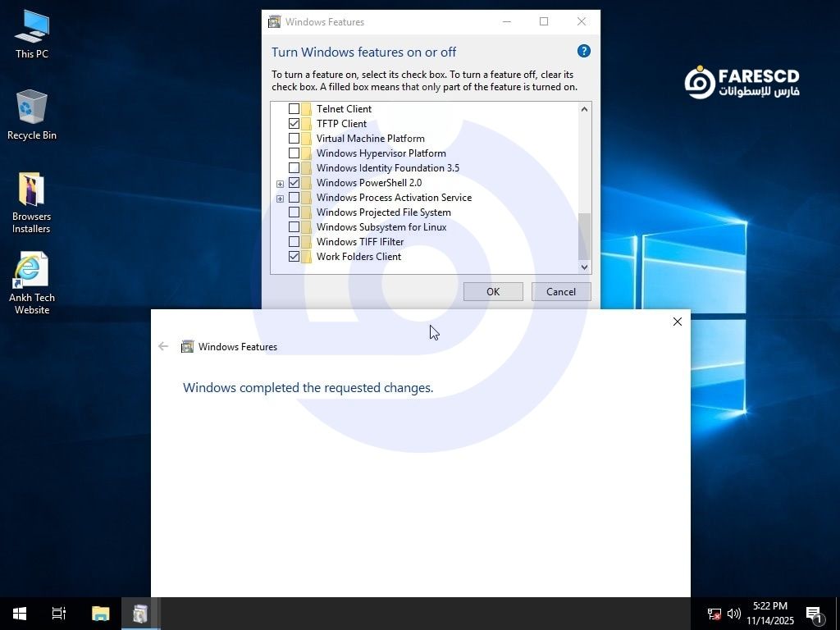Click the features list scroll-up arrow
The width and height of the screenshot is (840, 630).
[584, 109]
